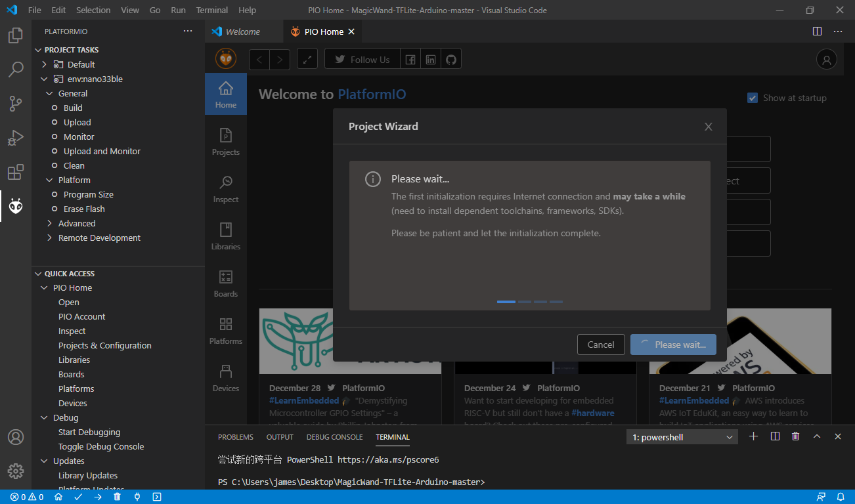Switch to OUTPUT panel tab

click(280, 437)
